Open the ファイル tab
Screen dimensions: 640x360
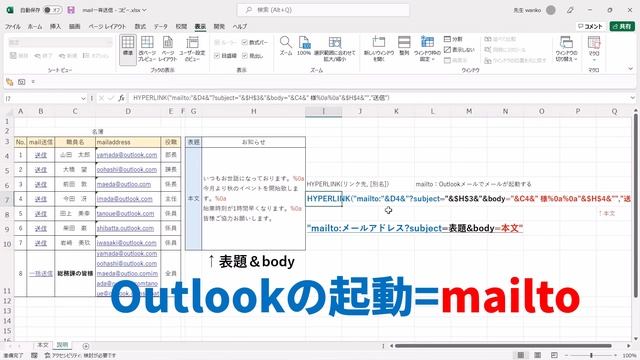(13, 27)
